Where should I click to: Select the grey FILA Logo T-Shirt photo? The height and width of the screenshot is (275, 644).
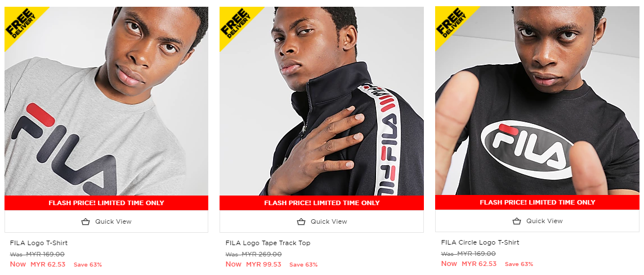pos(106,101)
